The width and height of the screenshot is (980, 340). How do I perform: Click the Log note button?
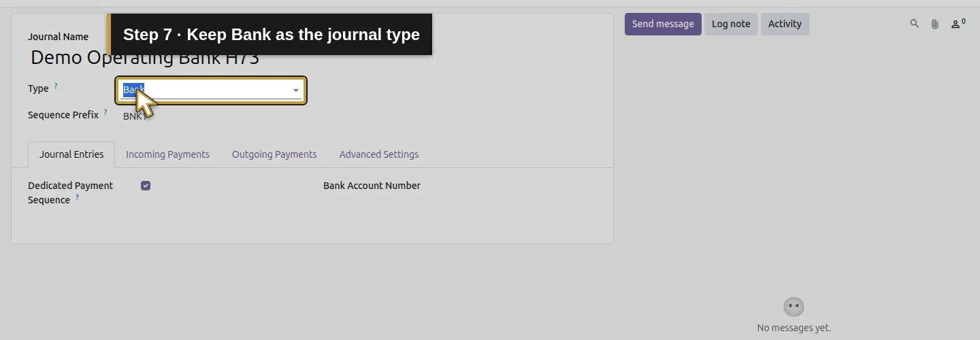731,24
